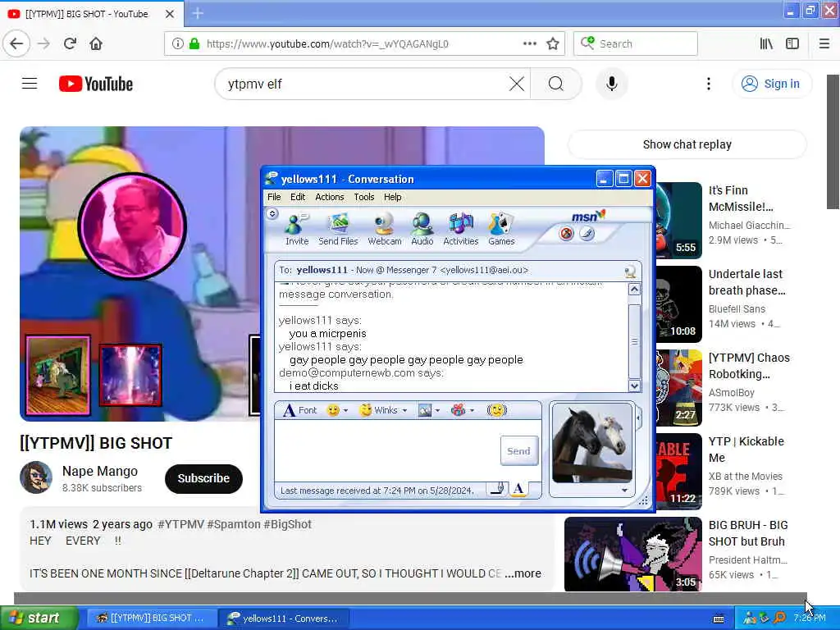This screenshot has height=630, width=840.
Task: Click the gift pack icon in message toolbar
Action: coord(458,410)
